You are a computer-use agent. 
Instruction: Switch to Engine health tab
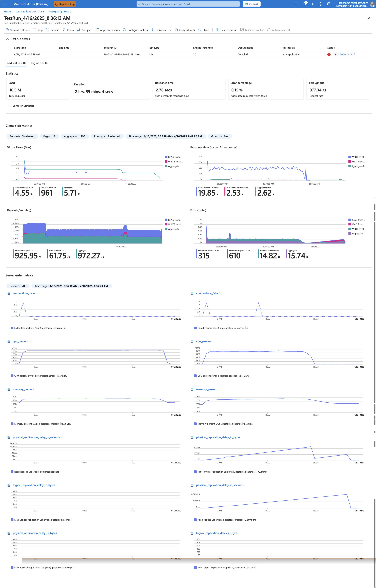click(39, 63)
